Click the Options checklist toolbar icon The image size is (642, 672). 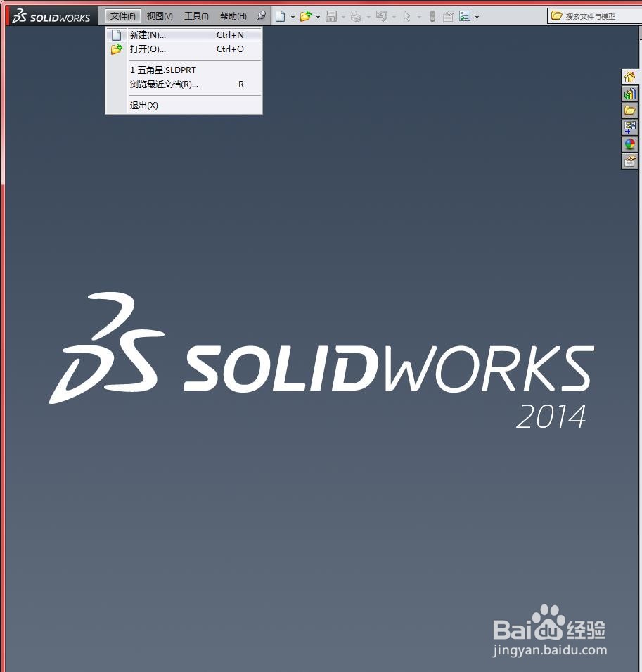coord(465,16)
